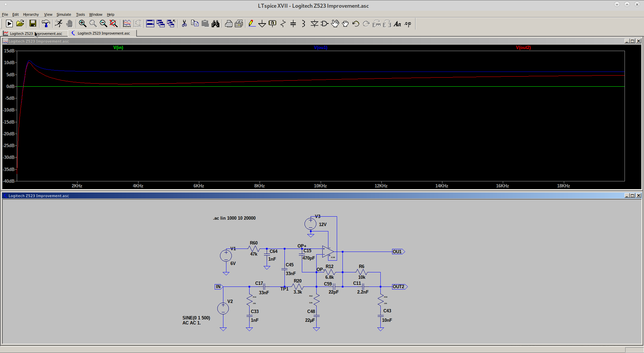The width and height of the screenshot is (644, 353).
Task: Click the SINE(0 1 500) source text
Action: (x=196, y=318)
